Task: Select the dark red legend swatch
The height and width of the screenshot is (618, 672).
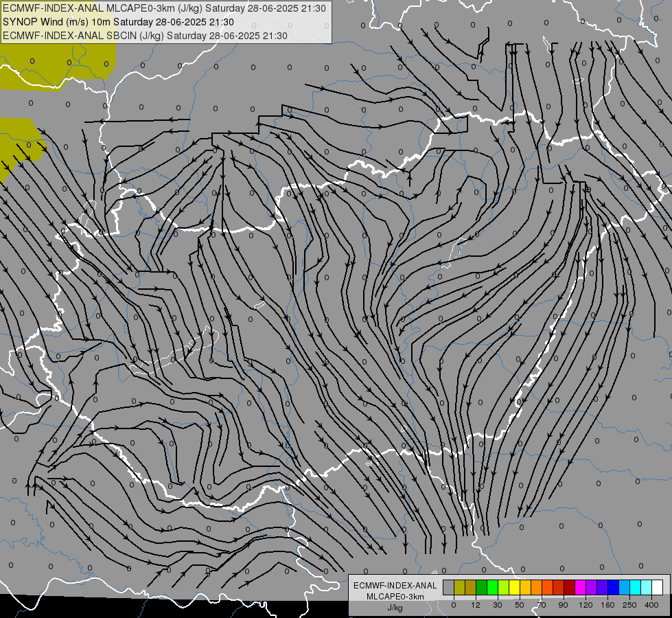Action: (569, 587)
